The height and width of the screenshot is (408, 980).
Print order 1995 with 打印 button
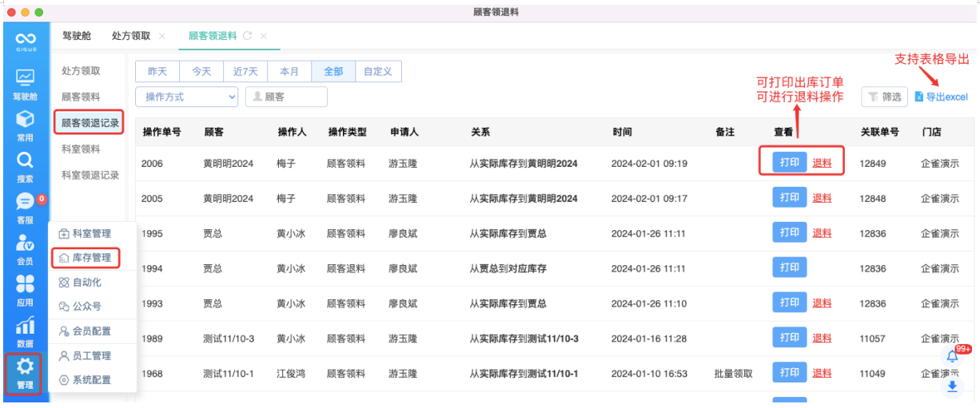(790, 233)
